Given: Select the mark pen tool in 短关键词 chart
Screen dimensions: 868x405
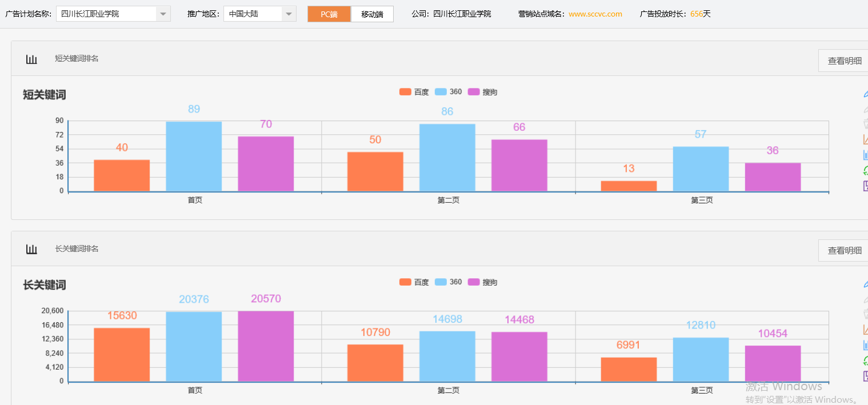Looking at the screenshot, I should pos(865,94).
